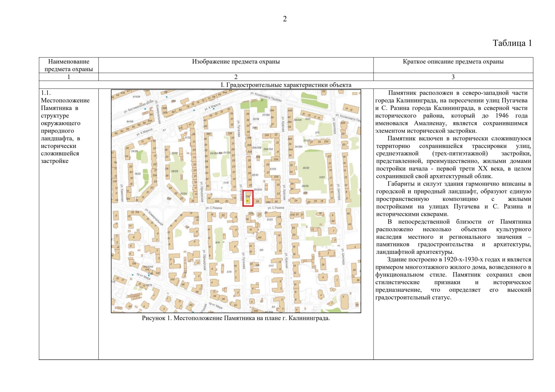The width and height of the screenshot is (555, 392).
Task: Click building number 100 on the map
Action: (x=172, y=279)
